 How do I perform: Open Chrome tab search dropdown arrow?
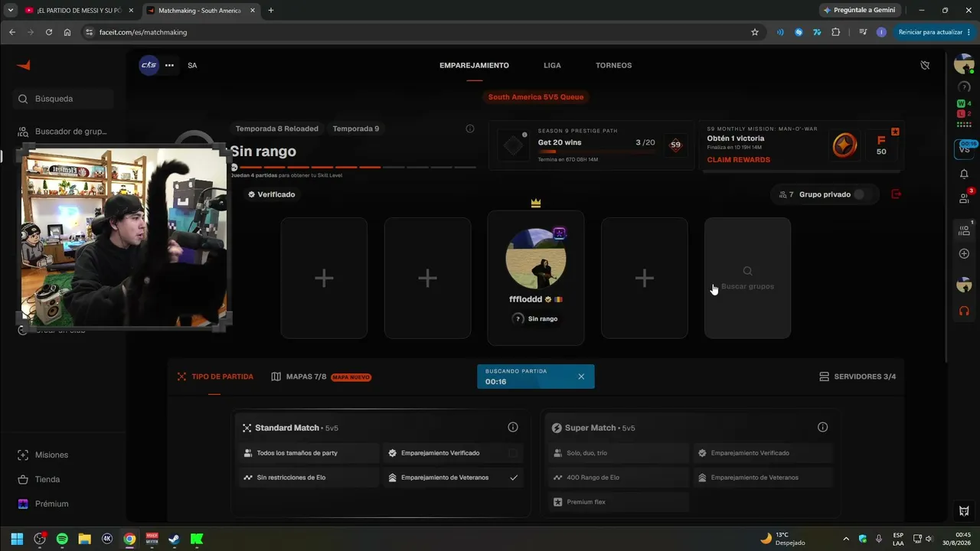(x=11, y=10)
